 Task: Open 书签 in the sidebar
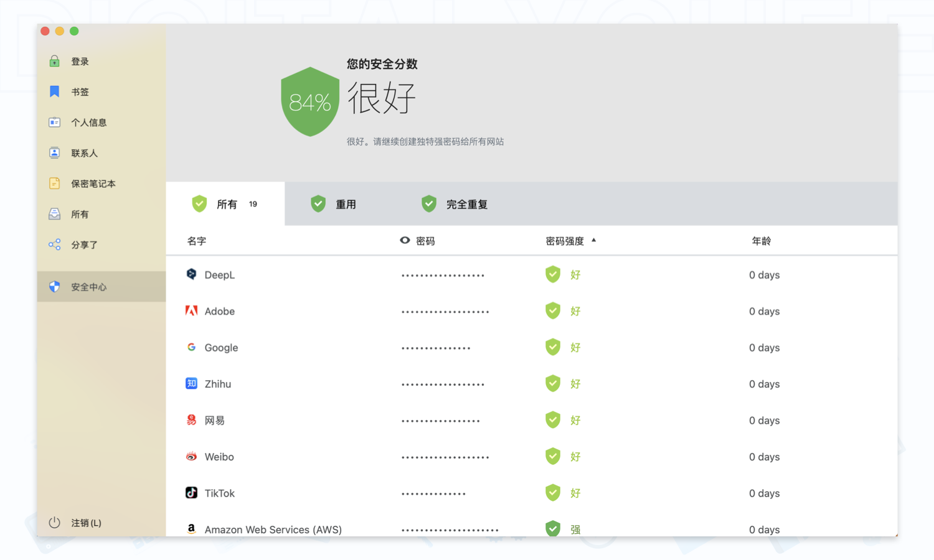pos(101,91)
